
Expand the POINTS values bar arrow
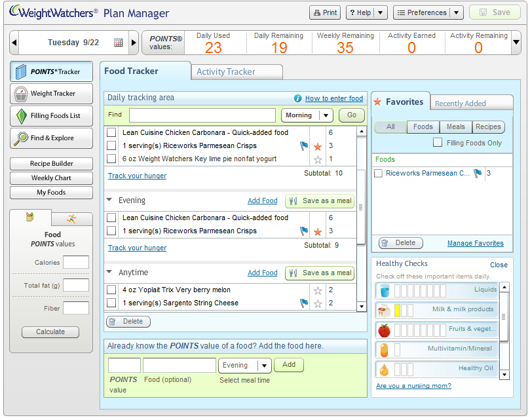516,43
